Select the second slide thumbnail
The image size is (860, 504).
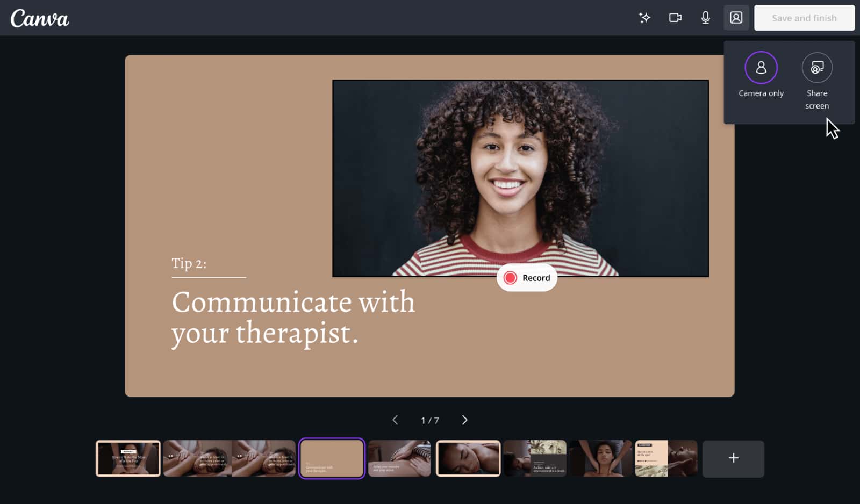(x=197, y=458)
